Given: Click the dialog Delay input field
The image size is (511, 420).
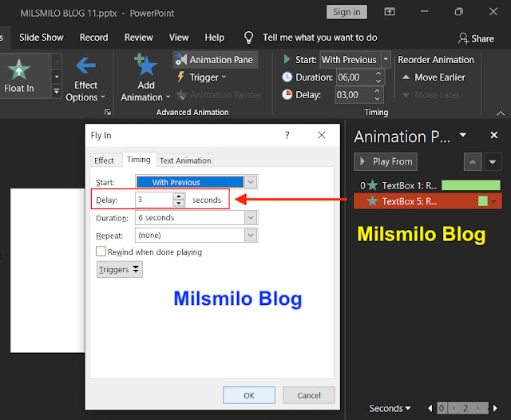Looking at the screenshot, I should pyautogui.click(x=154, y=200).
